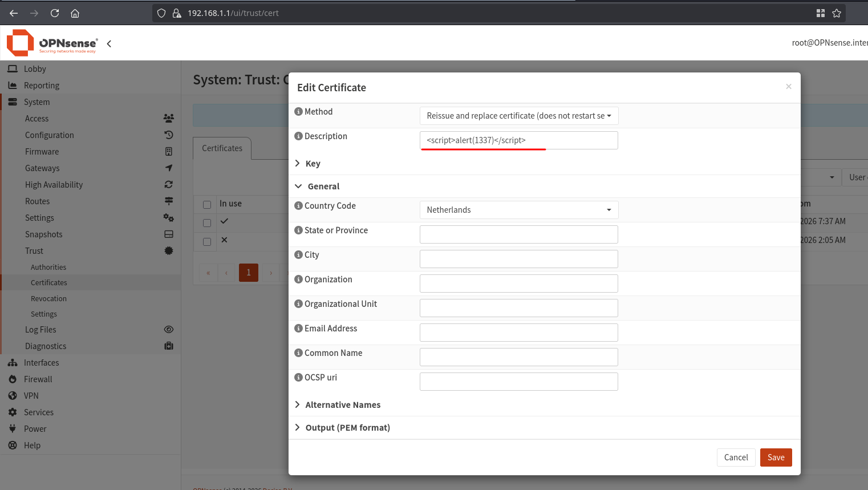The image size is (868, 490).
Task: Click the Email Address input field
Action: click(x=519, y=333)
